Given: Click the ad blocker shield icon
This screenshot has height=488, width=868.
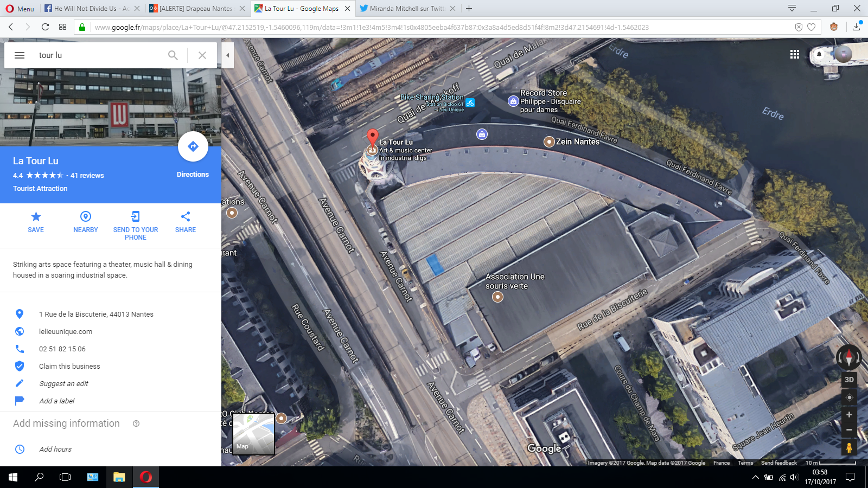Looking at the screenshot, I should point(799,27).
